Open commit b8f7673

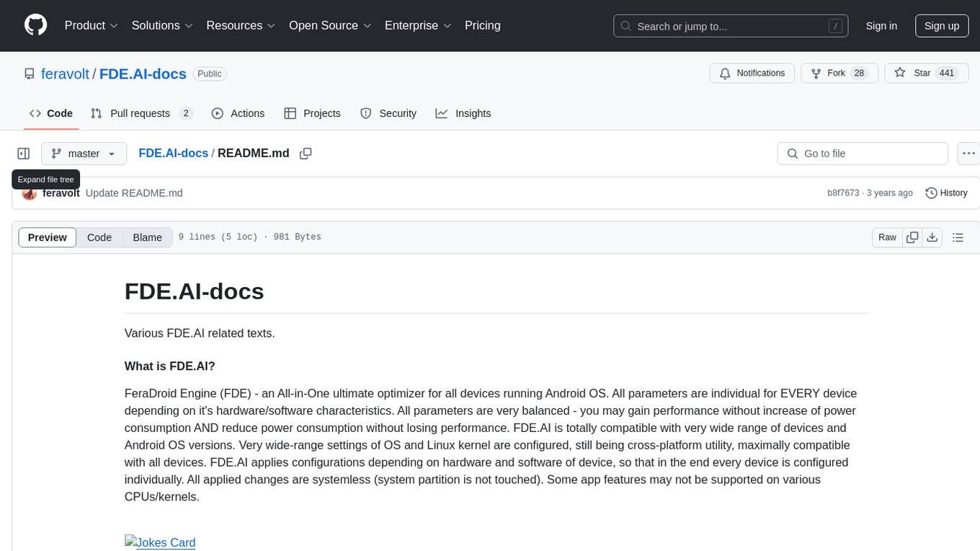coord(843,193)
